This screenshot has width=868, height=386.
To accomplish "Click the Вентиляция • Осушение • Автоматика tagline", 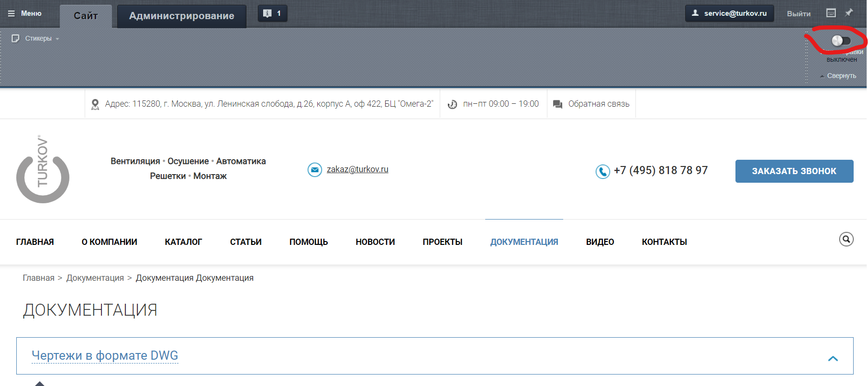I will pos(188,161).
